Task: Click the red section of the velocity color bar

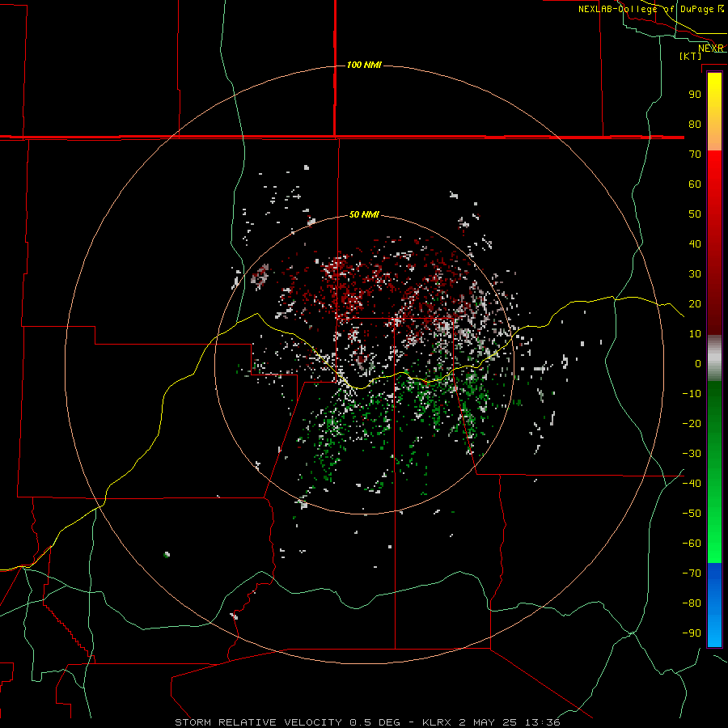Action: click(714, 243)
